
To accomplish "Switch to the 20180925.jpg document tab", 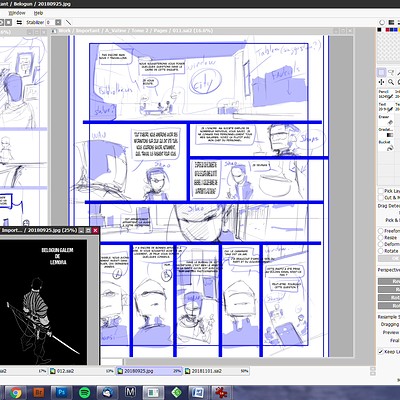I will 149,371.
